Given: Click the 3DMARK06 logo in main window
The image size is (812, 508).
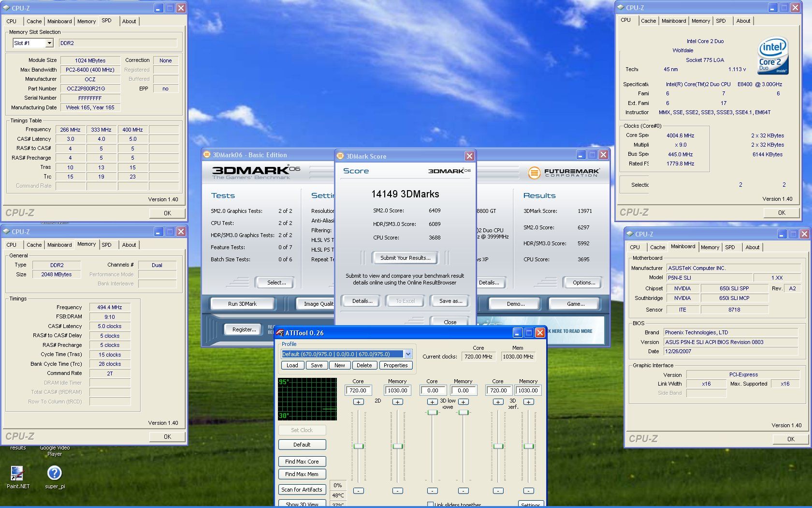Looking at the screenshot, I should pos(256,172).
